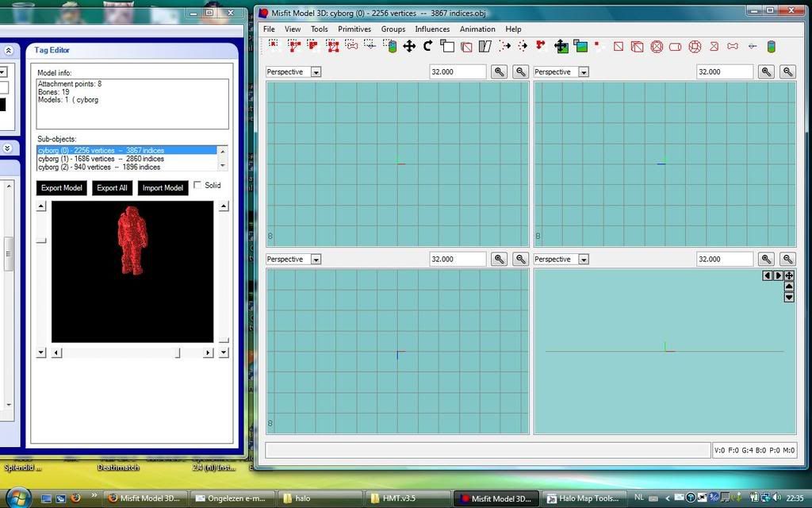
Task: Select the Create Rectangle tool
Action: 619,46
